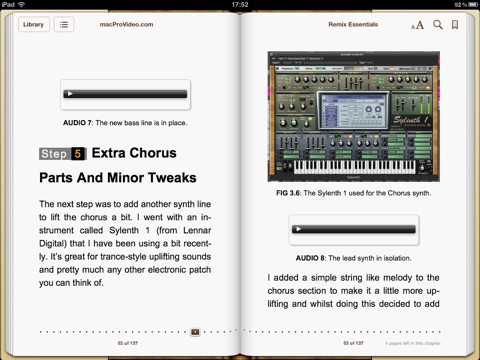Seek within the AUDIO 7 progress bar
This screenshot has width=480, height=360.
pyautogui.click(x=125, y=94)
